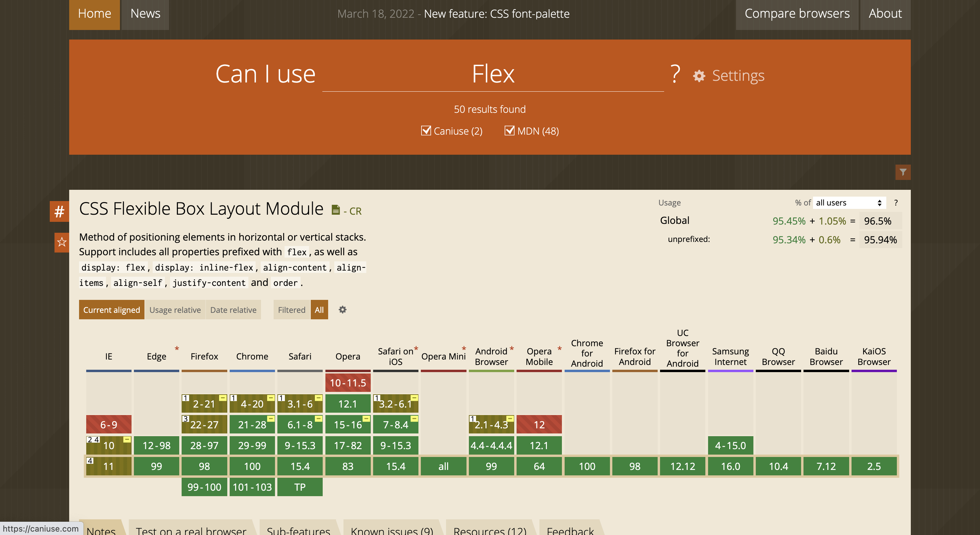The width and height of the screenshot is (980, 535).
Task: Expand the Resources (12) section
Action: [x=490, y=530]
